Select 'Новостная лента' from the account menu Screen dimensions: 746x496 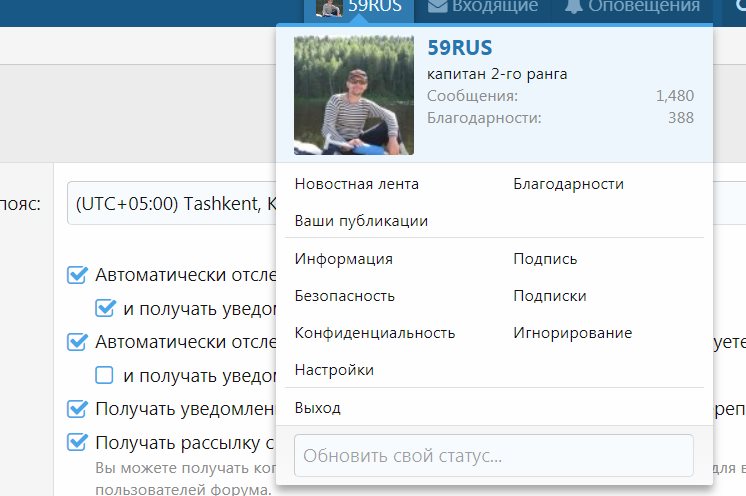coord(357,184)
